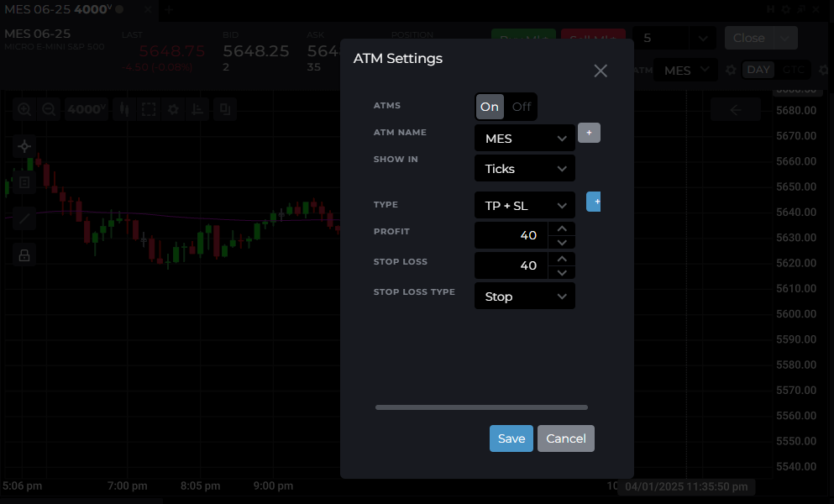Click the horizontal scrollbar in dialog

point(481,407)
